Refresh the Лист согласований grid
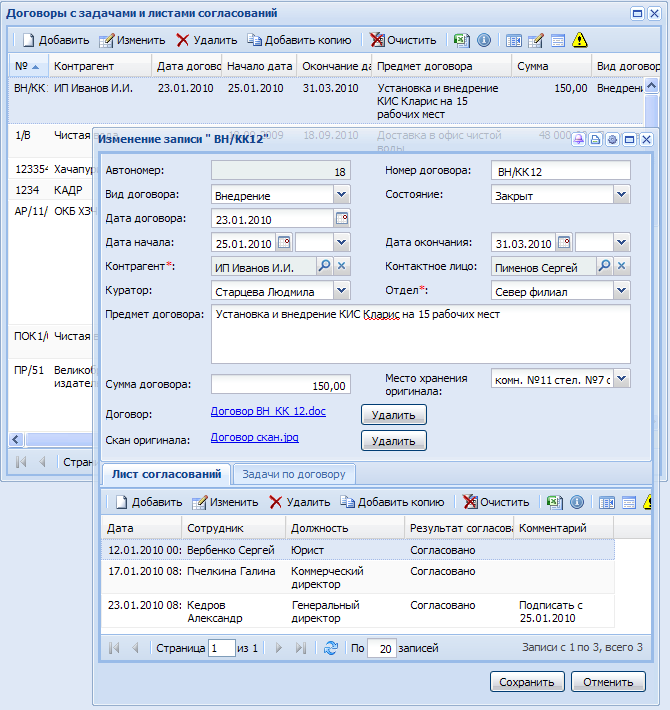The image size is (670, 710). click(331, 648)
